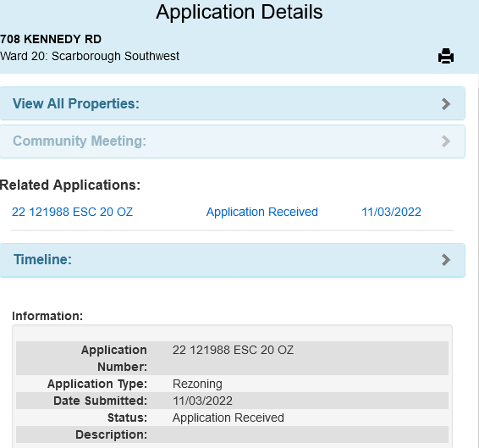
Task: Click the Related Applications heading
Action: click(70, 185)
